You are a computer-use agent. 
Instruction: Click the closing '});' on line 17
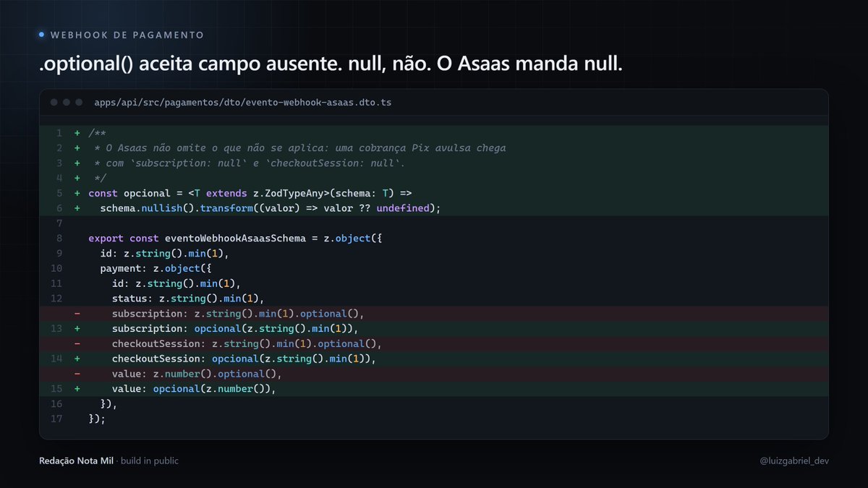(x=97, y=419)
